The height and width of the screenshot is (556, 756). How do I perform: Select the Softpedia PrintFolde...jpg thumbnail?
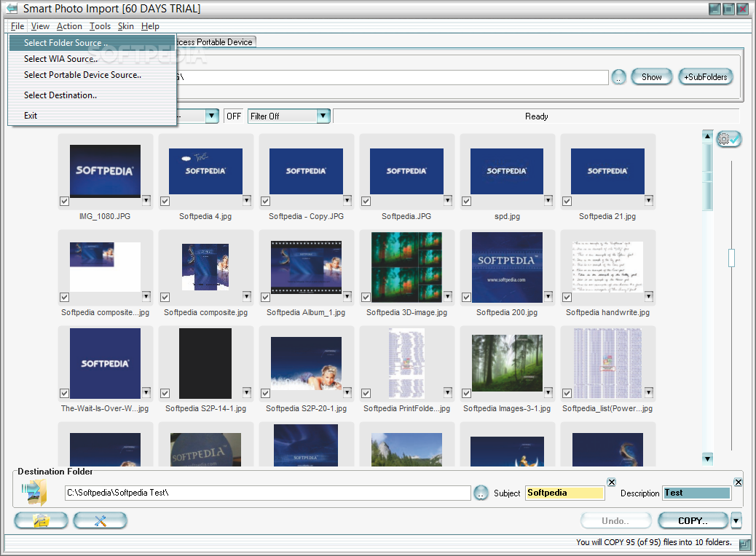pos(406,363)
